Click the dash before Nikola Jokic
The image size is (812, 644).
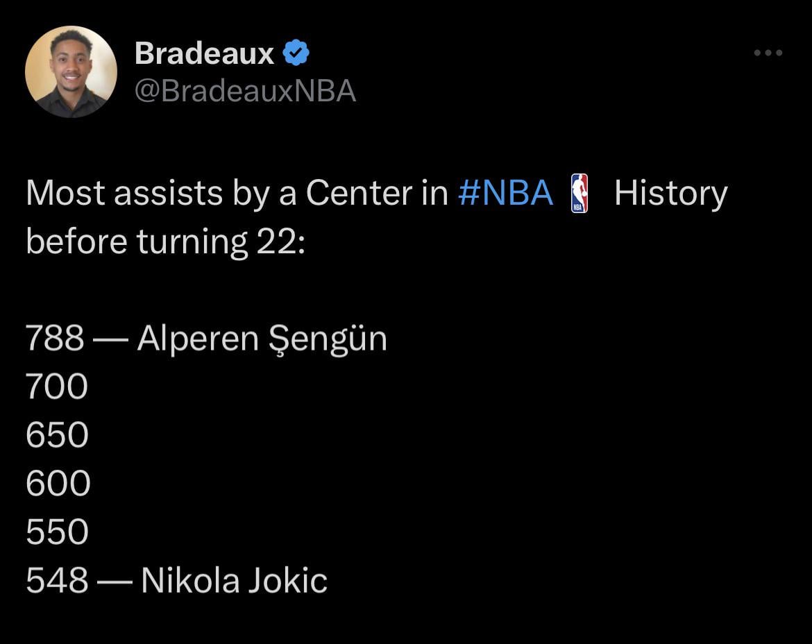click(x=114, y=581)
